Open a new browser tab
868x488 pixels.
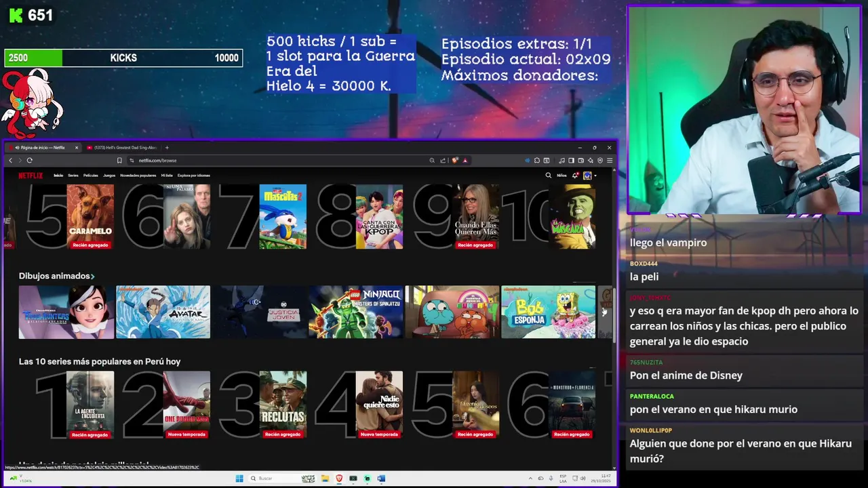[x=167, y=148]
